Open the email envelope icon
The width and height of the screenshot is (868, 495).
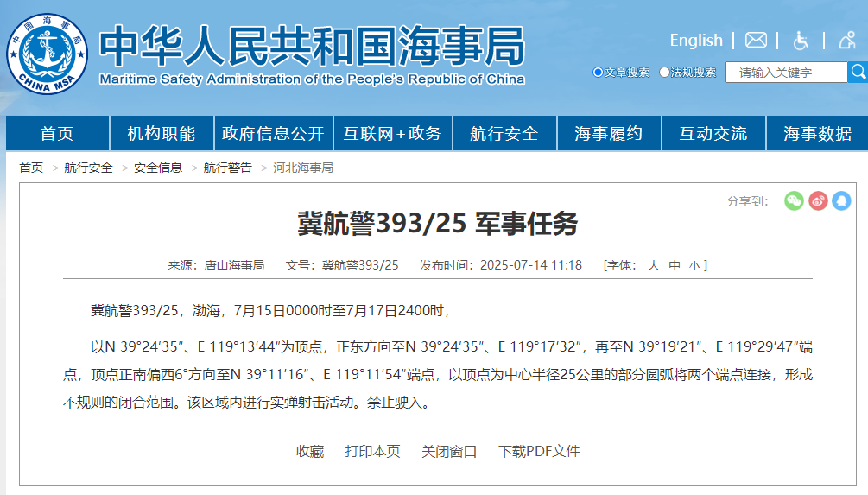[756, 40]
